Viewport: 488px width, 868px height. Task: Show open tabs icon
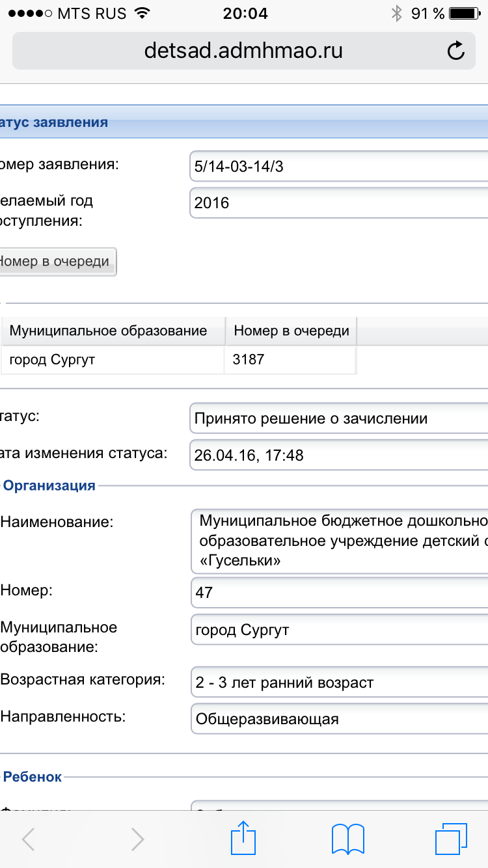click(x=451, y=839)
